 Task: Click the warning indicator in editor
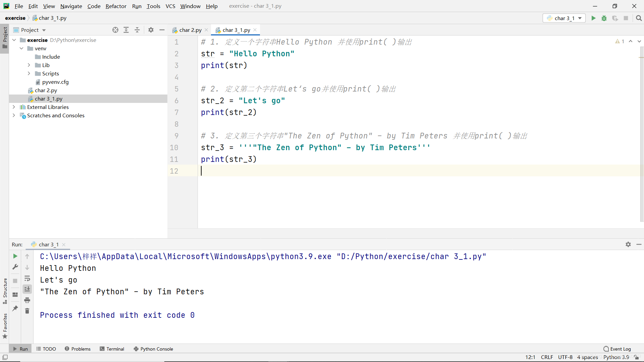[x=620, y=41]
